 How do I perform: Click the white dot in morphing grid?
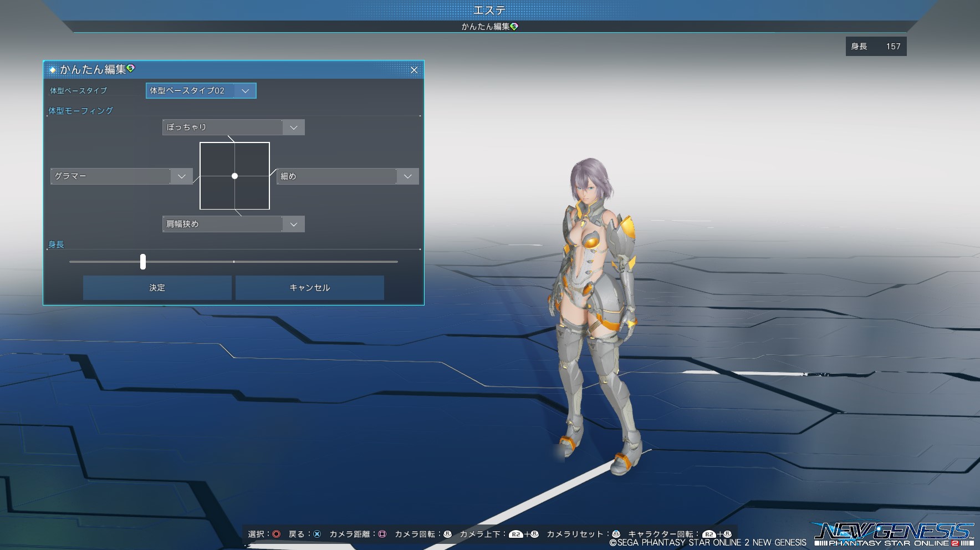[x=235, y=176]
